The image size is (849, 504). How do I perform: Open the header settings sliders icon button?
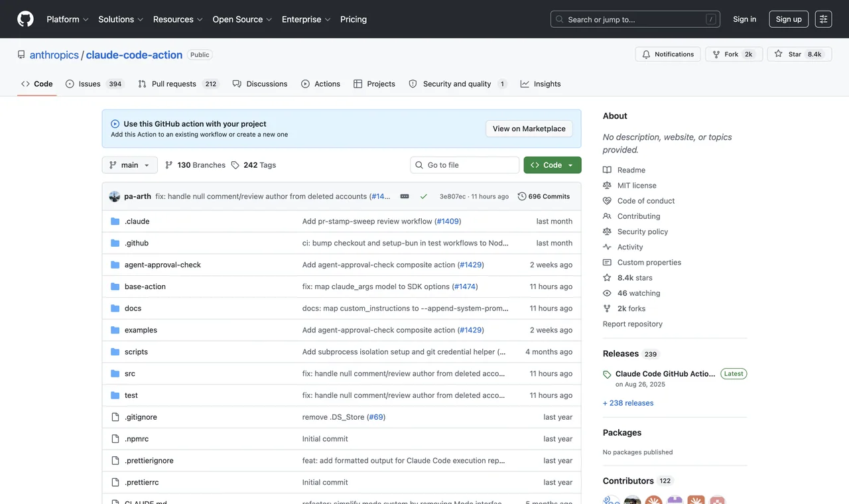823,19
